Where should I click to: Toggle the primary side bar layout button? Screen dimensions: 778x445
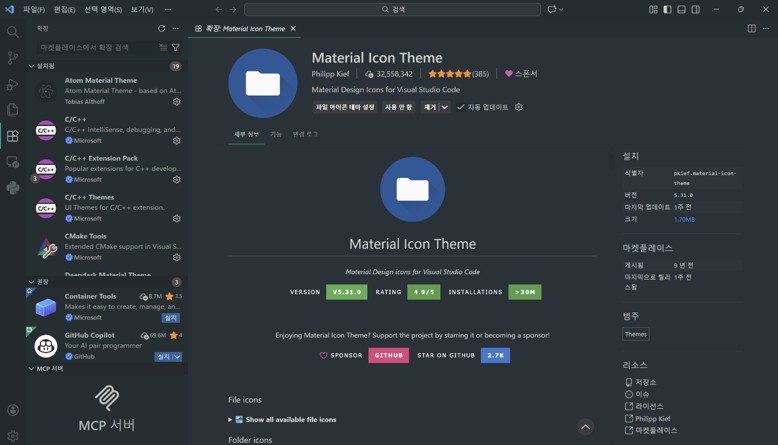667,9
